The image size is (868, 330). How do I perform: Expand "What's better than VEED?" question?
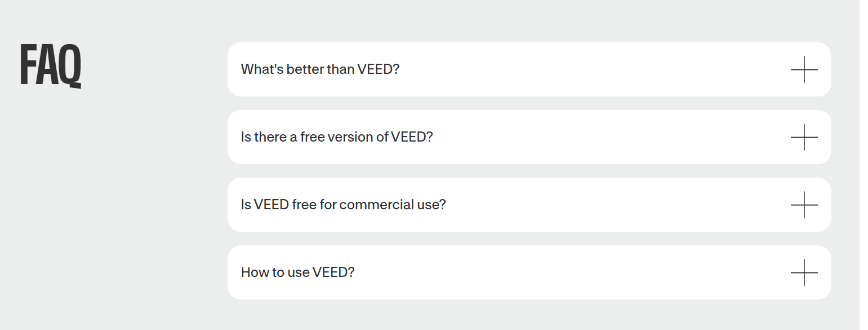point(529,69)
